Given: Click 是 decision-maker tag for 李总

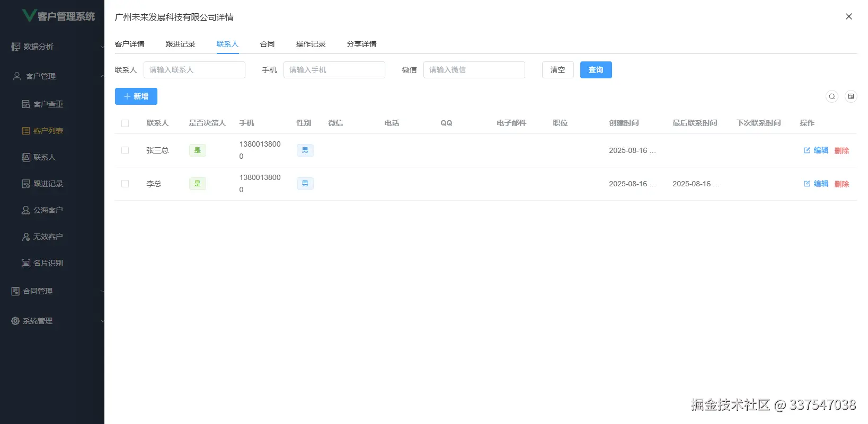Looking at the screenshot, I should pyautogui.click(x=198, y=184).
